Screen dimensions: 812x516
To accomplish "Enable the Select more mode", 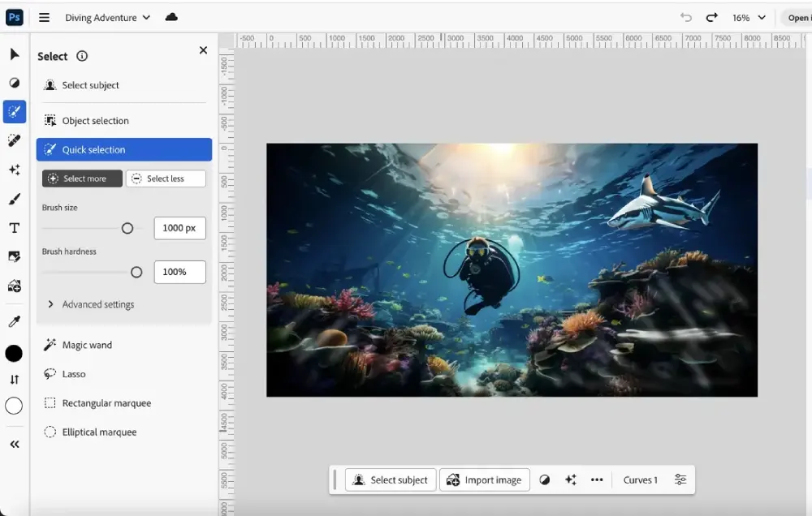I will coord(82,178).
